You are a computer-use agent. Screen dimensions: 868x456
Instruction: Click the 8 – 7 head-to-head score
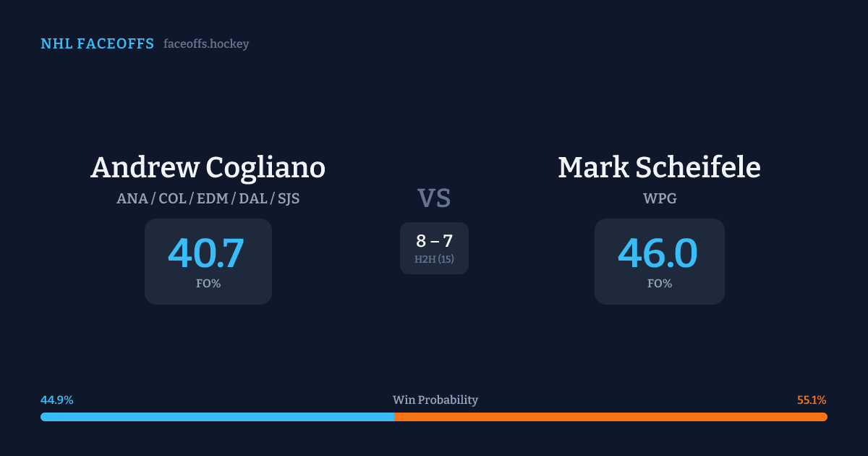(x=434, y=241)
